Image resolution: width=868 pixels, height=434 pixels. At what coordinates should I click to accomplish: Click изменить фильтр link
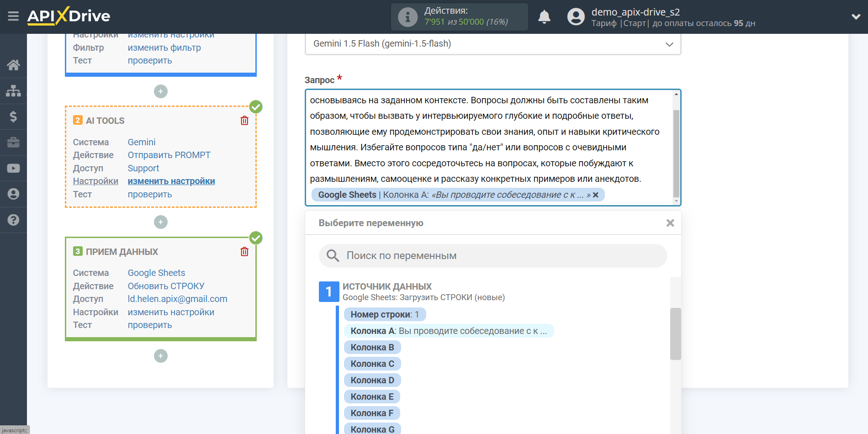(x=164, y=48)
